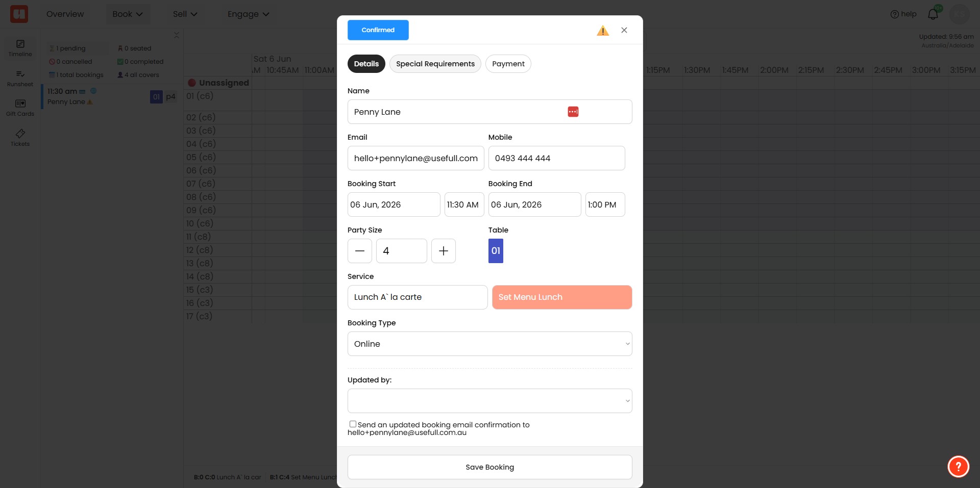Open the orange help chat bubble
Image resolution: width=980 pixels, height=488 pixels.
(958, 466)
